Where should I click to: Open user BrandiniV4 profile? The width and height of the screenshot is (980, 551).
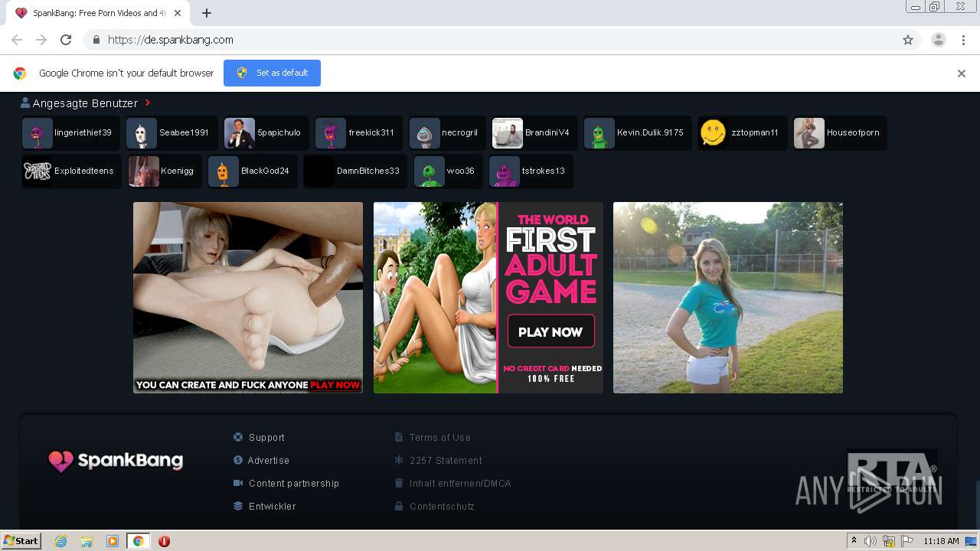click(x=535, y=132)
